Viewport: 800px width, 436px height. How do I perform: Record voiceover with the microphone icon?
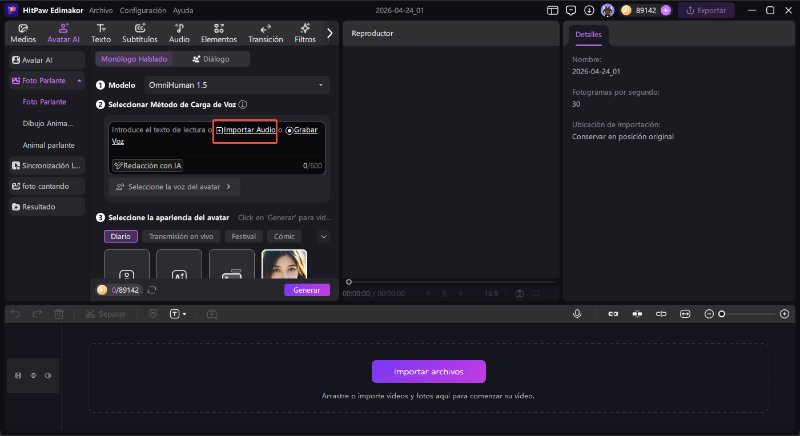point(577,314)
